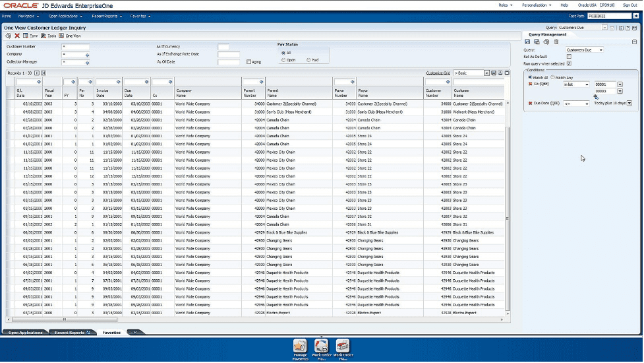This screenshot has width=644, height=363.
Task: Remove the Co (QBE) condition with red X
Action: (x=530, y=84)
